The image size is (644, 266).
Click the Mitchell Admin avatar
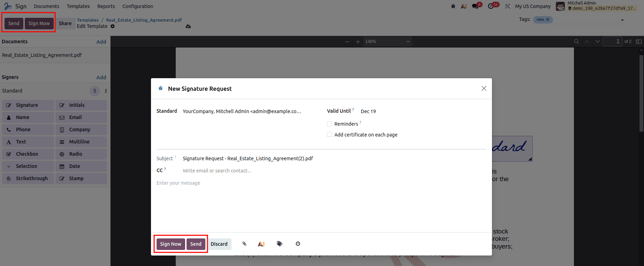point(560,6)
